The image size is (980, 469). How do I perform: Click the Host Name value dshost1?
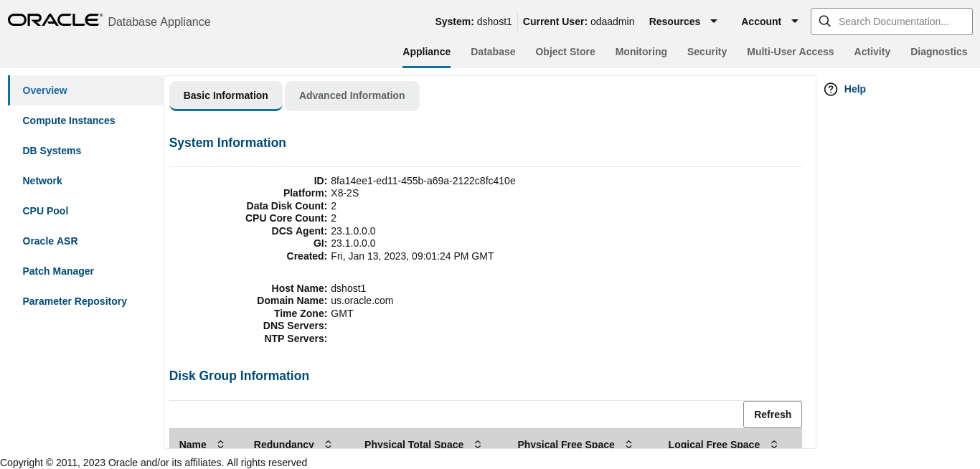pyautogui.click(x=349, y=288)
